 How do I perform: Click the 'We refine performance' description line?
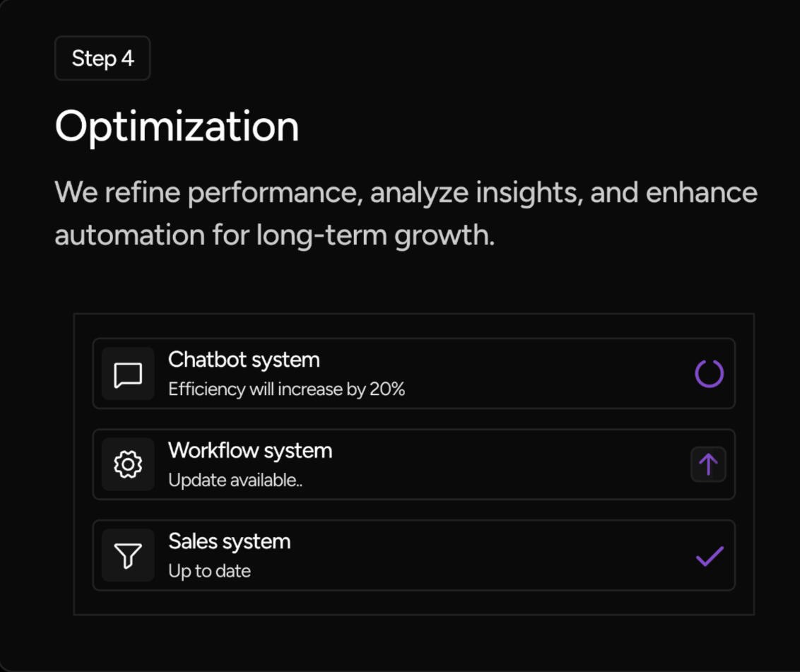pos(406,193)
